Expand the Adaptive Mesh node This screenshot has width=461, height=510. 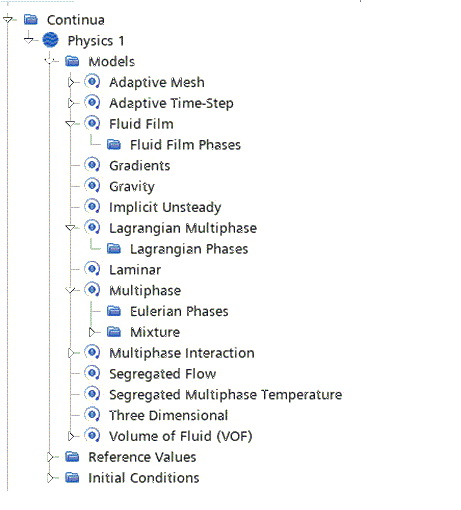71,82
